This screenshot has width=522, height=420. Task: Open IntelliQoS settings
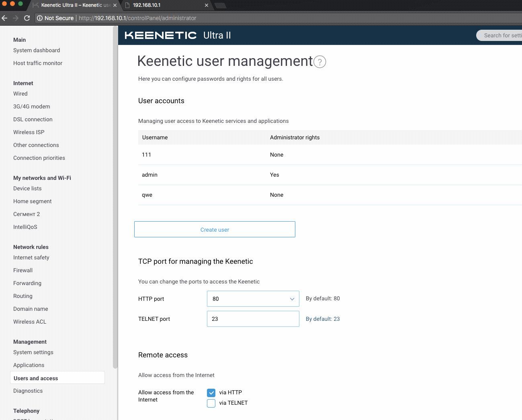pyautogui.click(x=25, y=227)
